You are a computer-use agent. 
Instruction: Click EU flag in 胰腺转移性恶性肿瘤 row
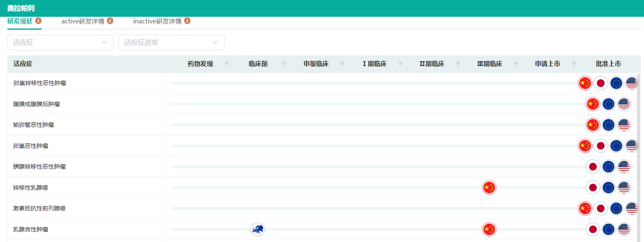(x=609, y=167)
